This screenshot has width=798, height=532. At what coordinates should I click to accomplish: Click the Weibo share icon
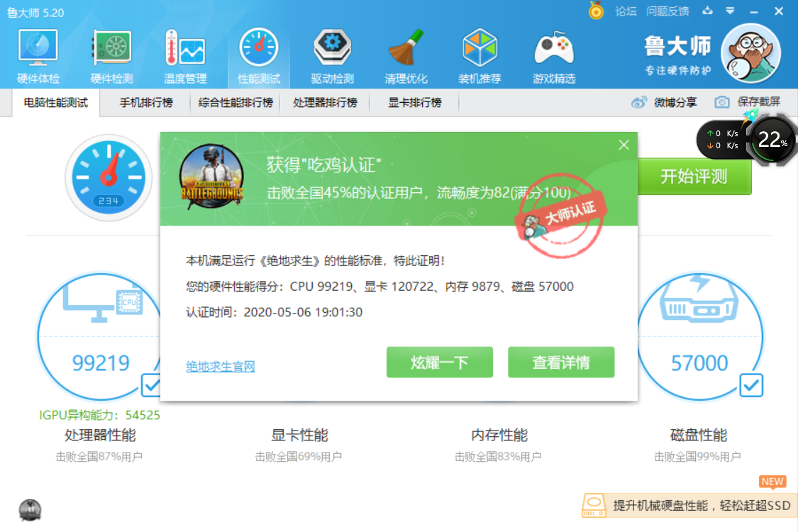638,102
